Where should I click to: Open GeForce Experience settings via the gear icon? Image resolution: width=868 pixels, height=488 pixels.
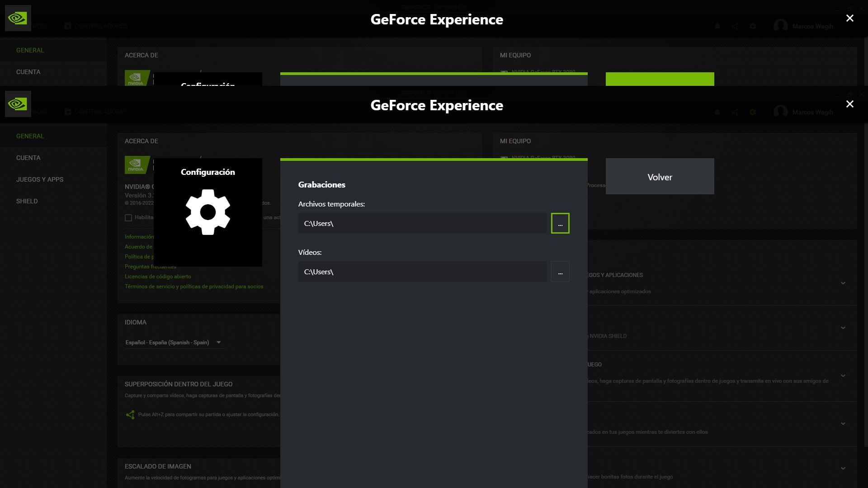tap(753, 112)
